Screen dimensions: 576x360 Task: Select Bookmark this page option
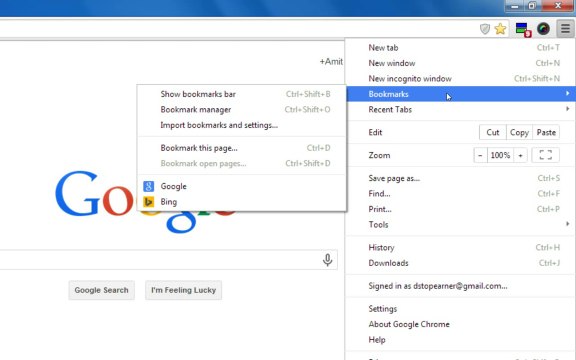[x=241, y=148]
